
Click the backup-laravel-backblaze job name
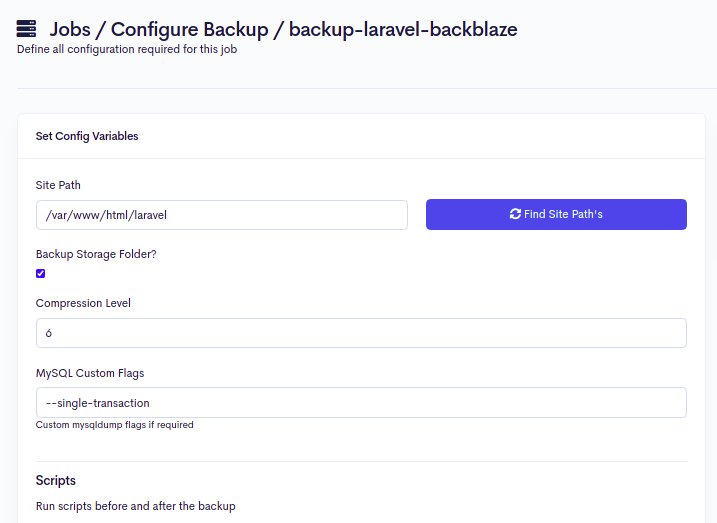click(x=403, y=29)
